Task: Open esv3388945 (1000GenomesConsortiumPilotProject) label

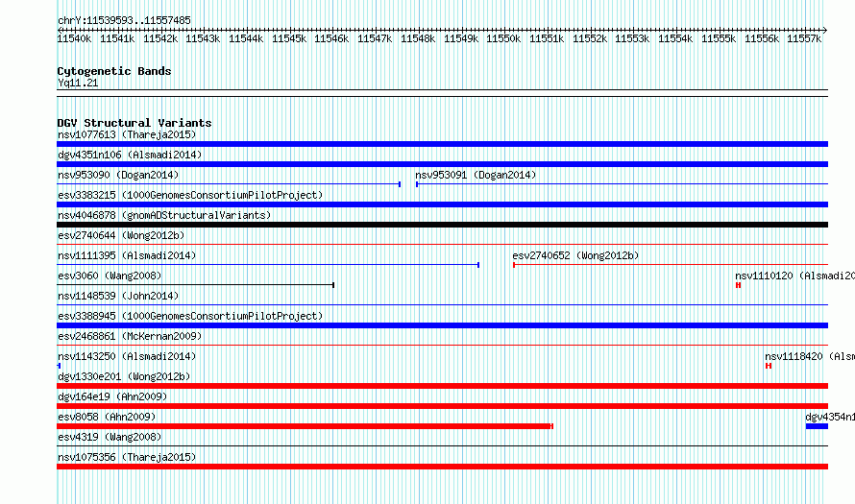Action: coord(190,316)
